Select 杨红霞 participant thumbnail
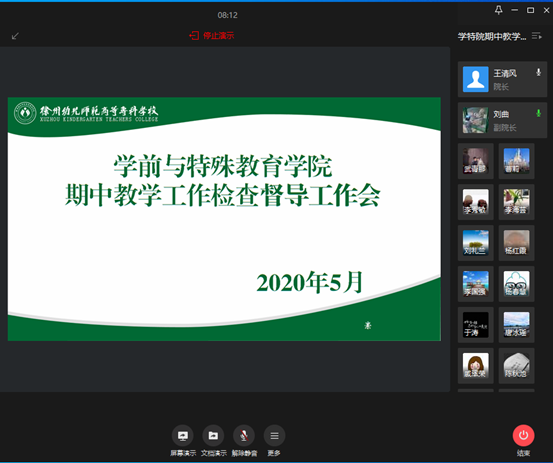This screenshot has height=463, width=553. (516, 243)
